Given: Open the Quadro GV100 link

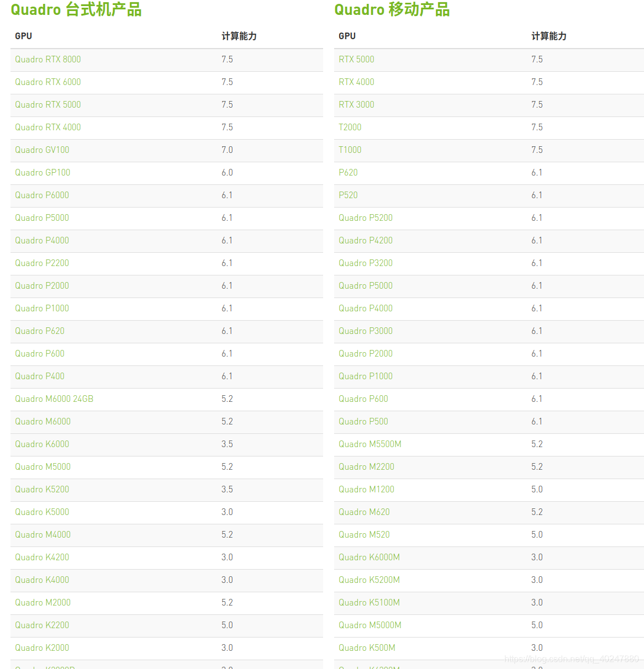Looking at the screenshot, I should [42, 150].
